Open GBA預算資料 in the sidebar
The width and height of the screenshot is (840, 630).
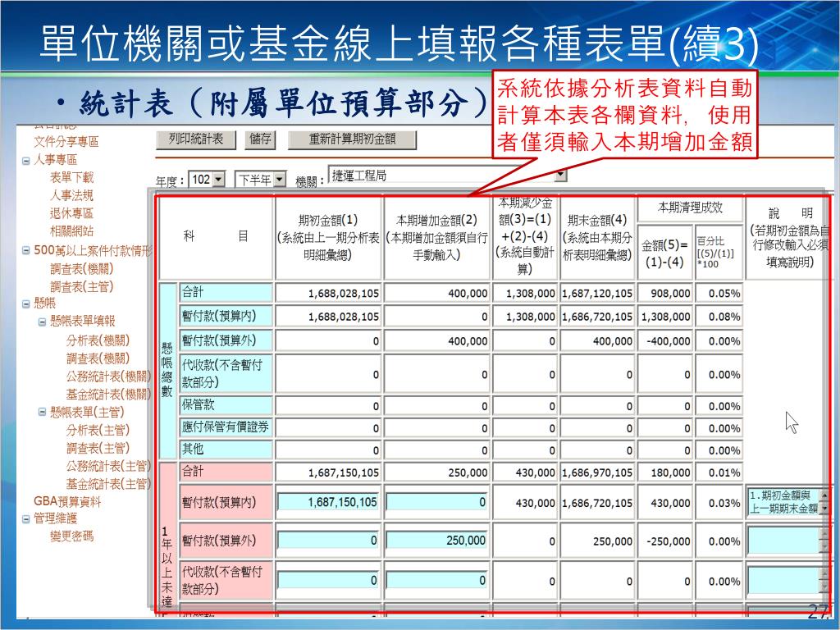coord(67,502)
